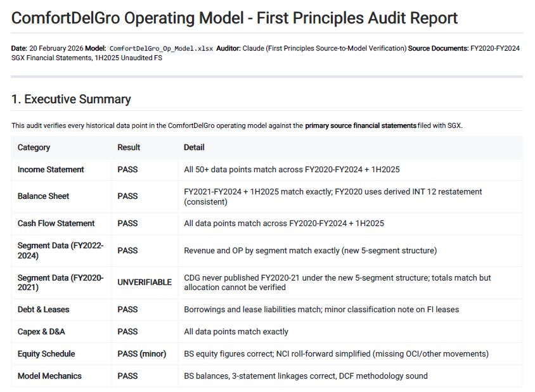Select the ComfortDelGro_Op_Model.xlsx filename
Image resolution: width=535 pixels, height=392 pixels.
tap(161, 48)
